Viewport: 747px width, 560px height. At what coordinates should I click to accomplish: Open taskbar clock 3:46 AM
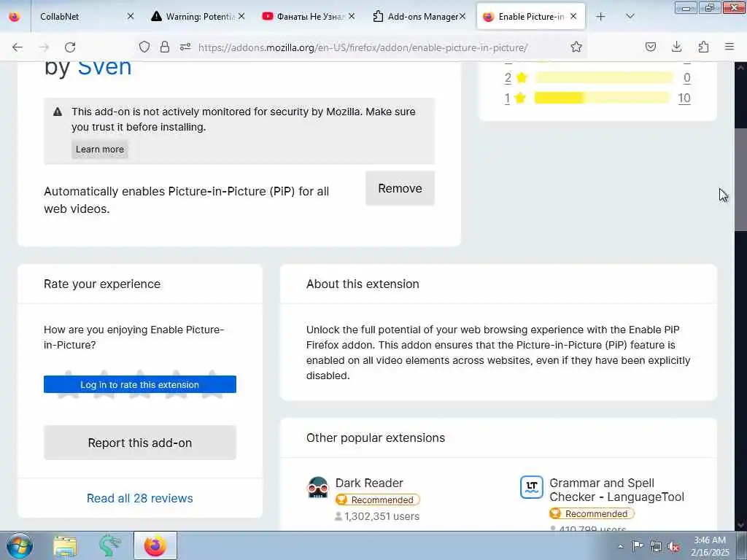tap(710, 546)
